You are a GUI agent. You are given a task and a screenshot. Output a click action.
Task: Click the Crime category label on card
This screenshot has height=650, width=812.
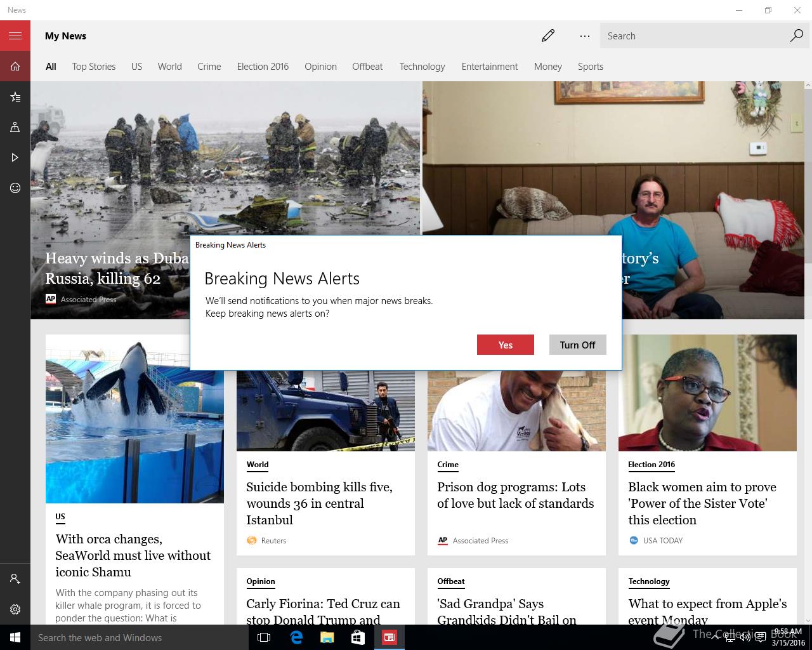(448, 465)
